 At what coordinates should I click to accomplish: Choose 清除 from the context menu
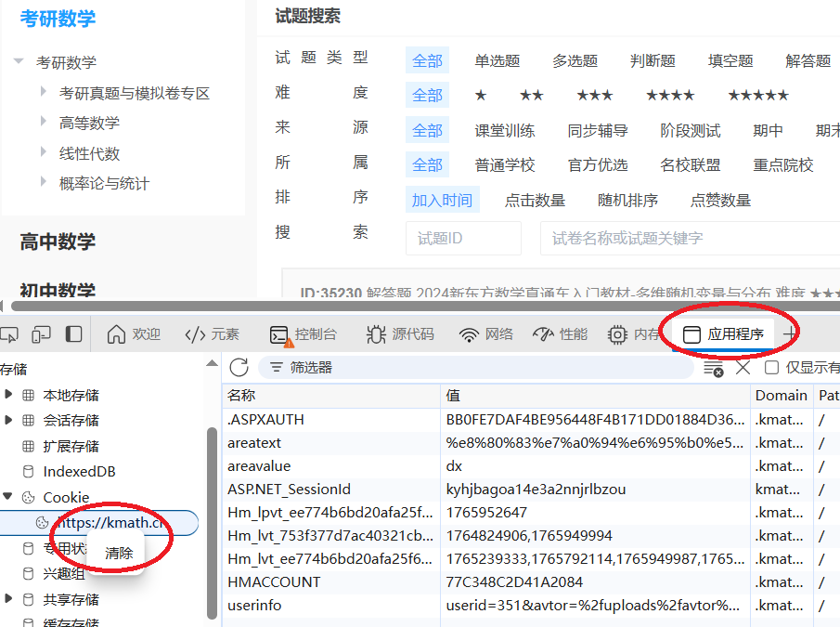[x=119, y=553]
